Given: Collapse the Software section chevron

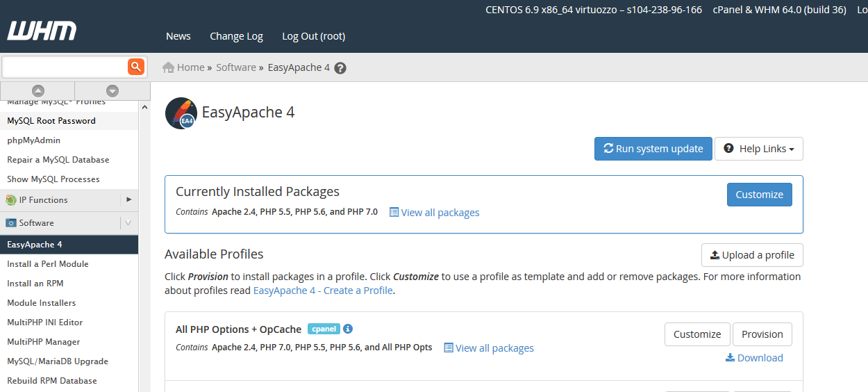Looking at the screenshot, I should pyautogui.click(x=128, y=223).
